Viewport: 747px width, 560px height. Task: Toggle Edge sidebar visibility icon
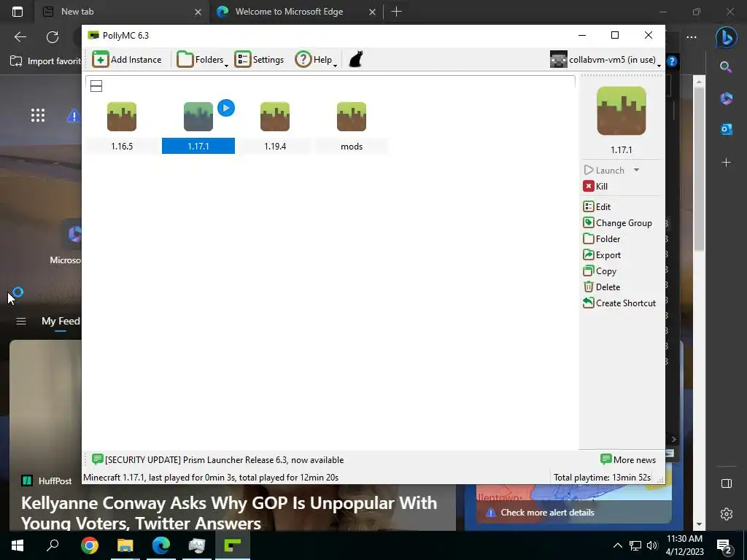point(726,484)
